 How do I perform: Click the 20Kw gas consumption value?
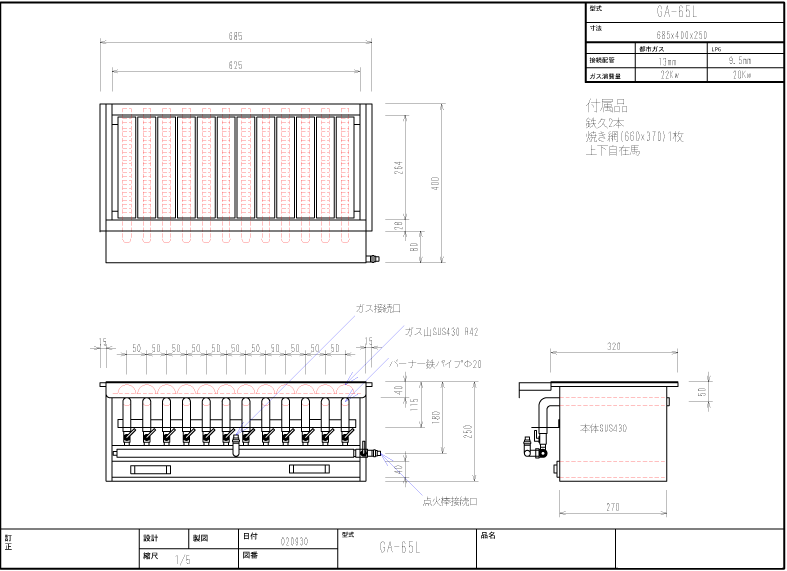[x=741, y=75]
